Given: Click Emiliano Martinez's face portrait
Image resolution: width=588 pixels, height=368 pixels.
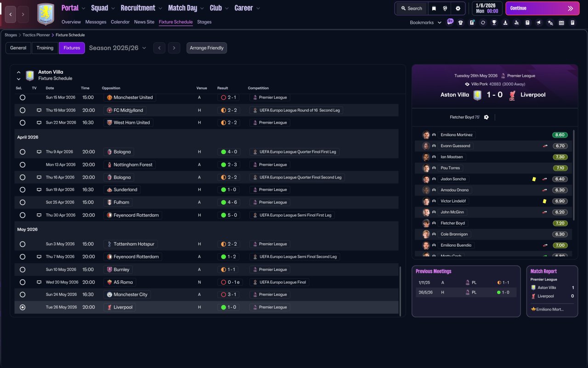Looking at the screenshot, I should [x=426, y=135].
